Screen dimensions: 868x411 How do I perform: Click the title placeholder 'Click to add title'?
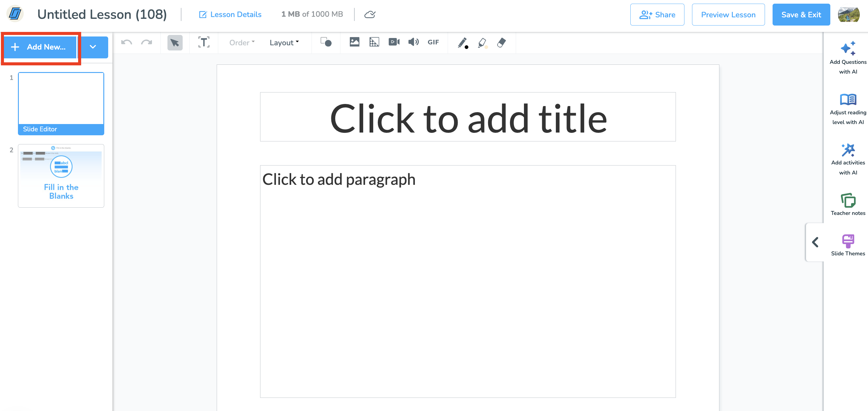click(468, 117)
